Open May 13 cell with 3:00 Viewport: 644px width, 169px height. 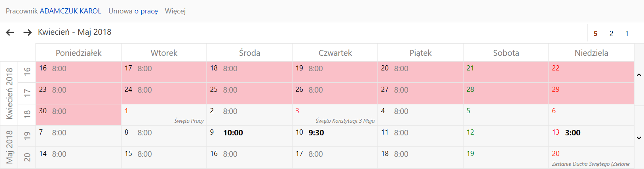pos(591,136)
